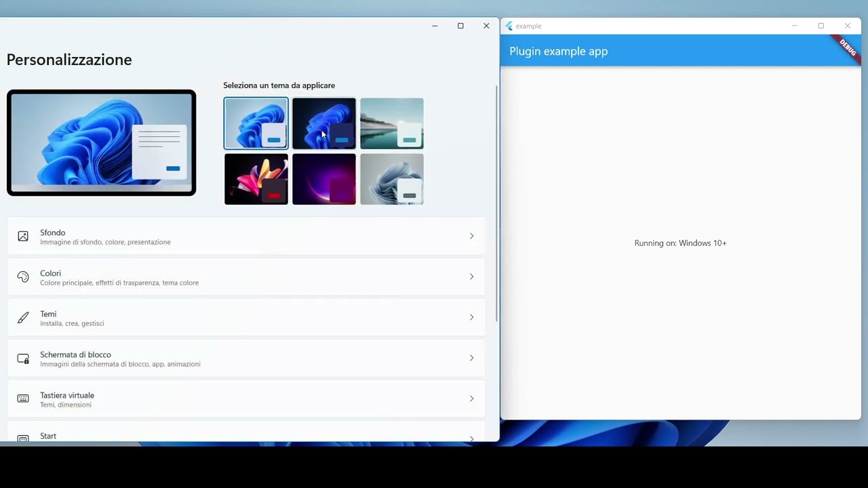Click the Sfondo picture icon
The width and height of the screenshot is (868, 488).
coord(23,236)
